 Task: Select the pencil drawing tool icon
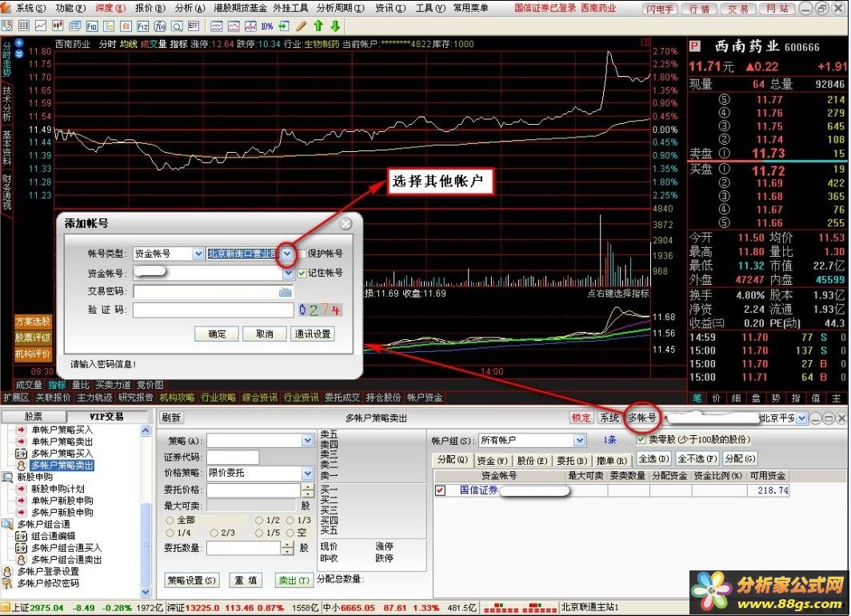[302, 26]
